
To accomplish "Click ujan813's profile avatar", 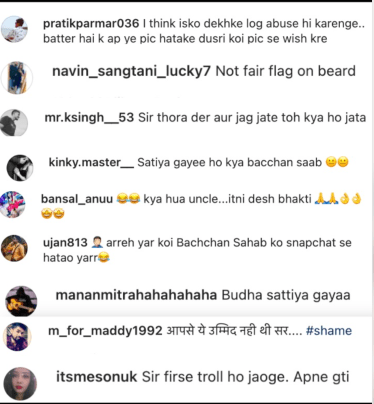I will (14, 248).
